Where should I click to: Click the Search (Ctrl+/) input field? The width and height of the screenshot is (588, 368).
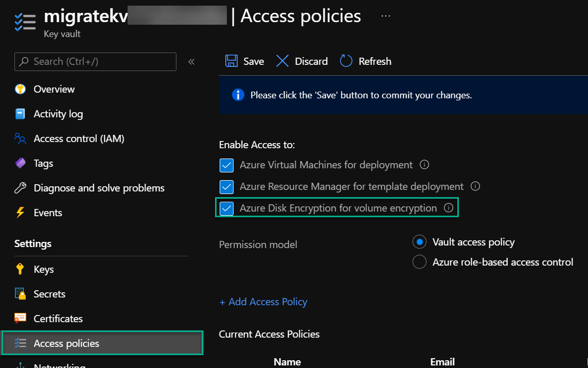point(95,62)
